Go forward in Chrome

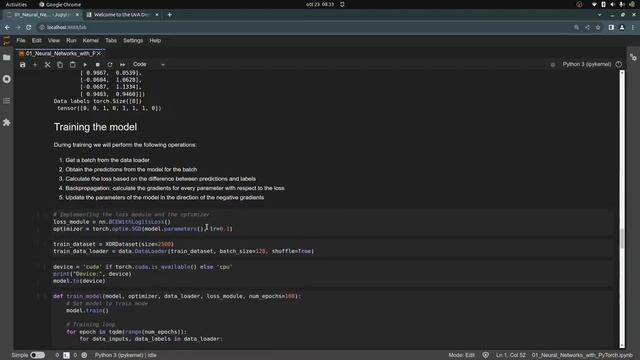point(18,27)
